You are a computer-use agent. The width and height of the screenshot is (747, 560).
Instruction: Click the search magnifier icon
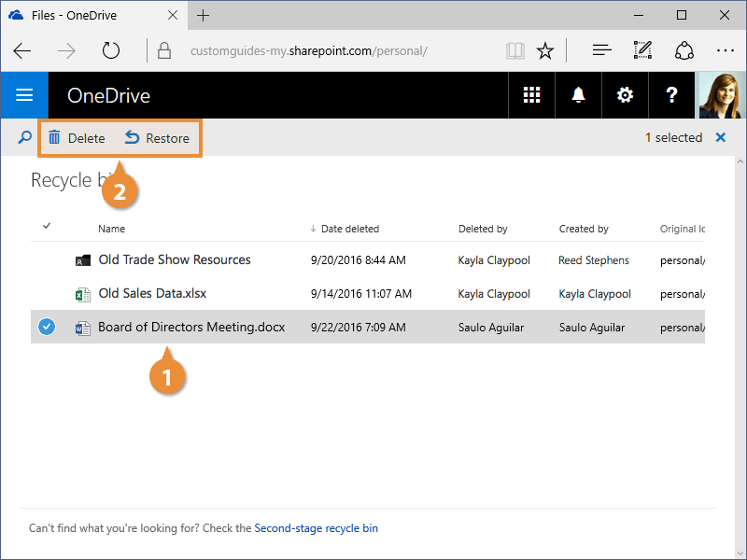point(24,138)
